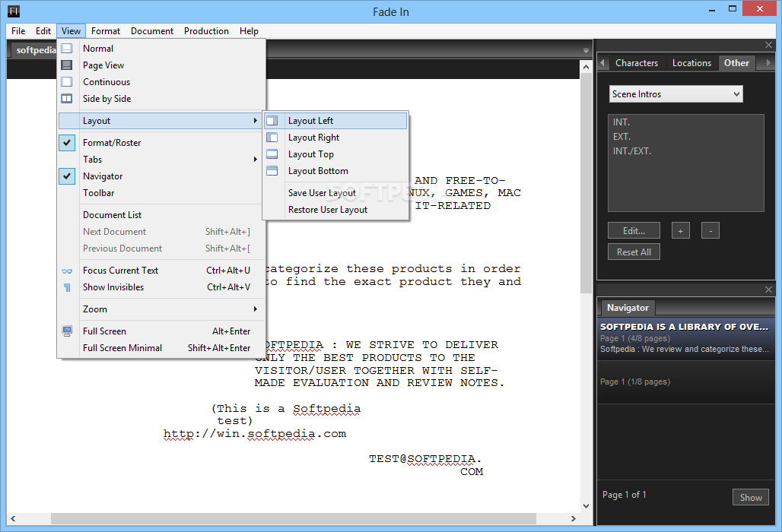Select Full Screen Minimal entry
782x532 pixels.
point(161,348)
